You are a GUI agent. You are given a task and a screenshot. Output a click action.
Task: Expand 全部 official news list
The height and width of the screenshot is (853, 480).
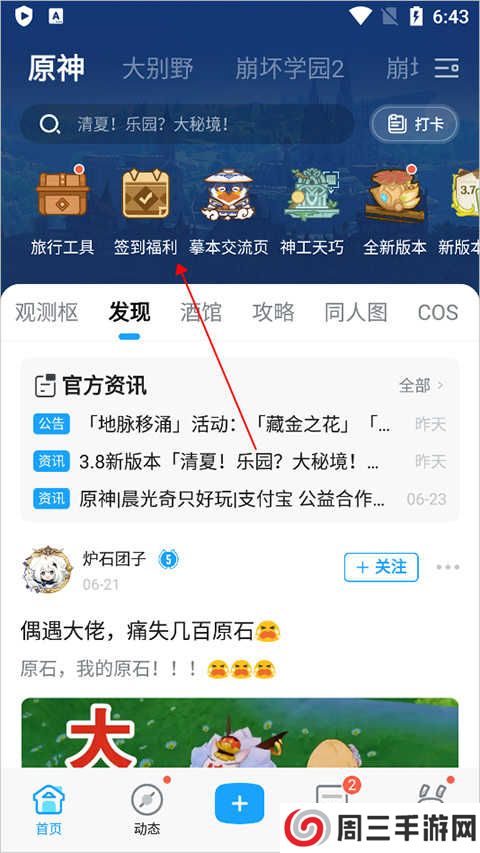point(422,386)
